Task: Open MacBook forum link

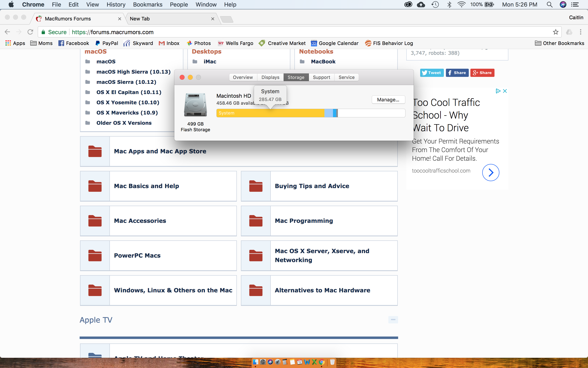Action: [x=323, y=62]
